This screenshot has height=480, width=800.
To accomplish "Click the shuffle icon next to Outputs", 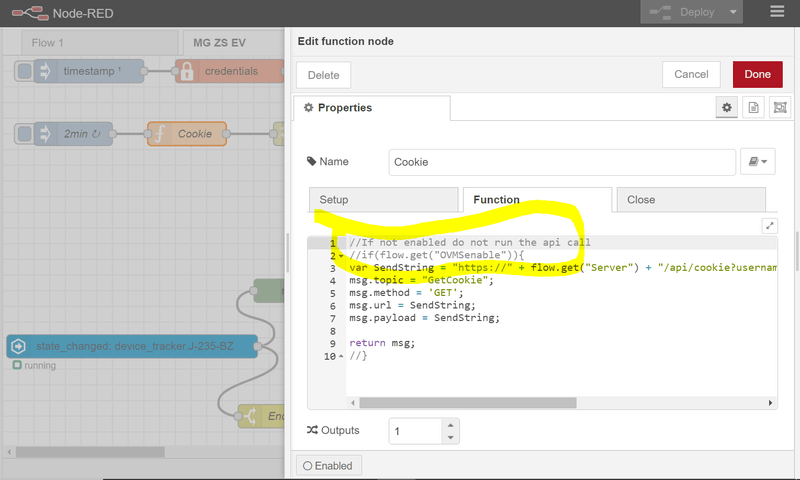I will (312, 430).
